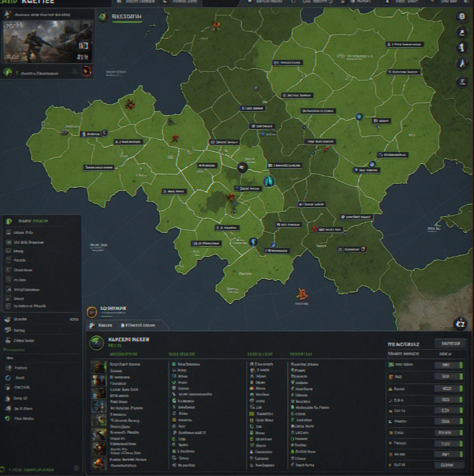Viewport: 474px width, 476px height.
Task: Click the round white-glyph button at the map corner
Action: 460,323
